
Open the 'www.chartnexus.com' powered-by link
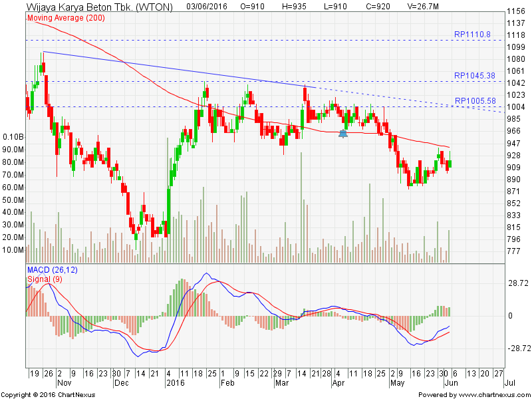point(494,395)
